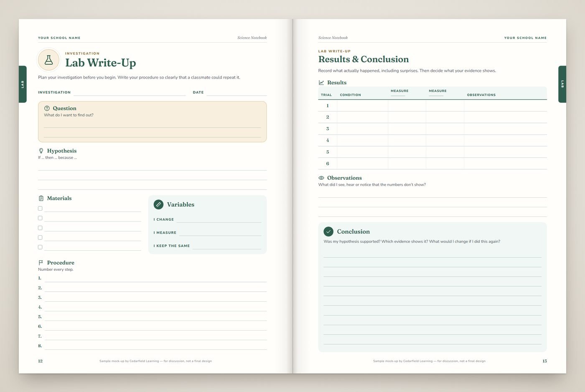Click the Results & Conclusion heading

coord(364,59)
